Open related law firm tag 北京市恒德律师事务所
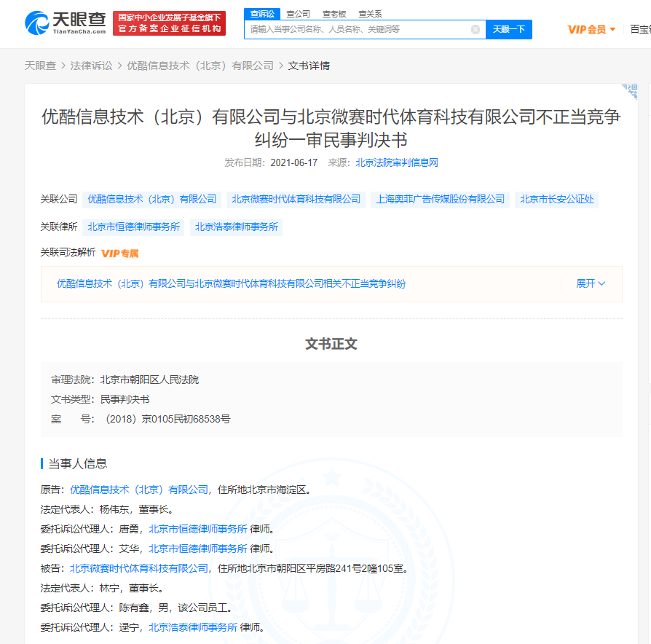This screenshot has width=651, height=644. 133,227
